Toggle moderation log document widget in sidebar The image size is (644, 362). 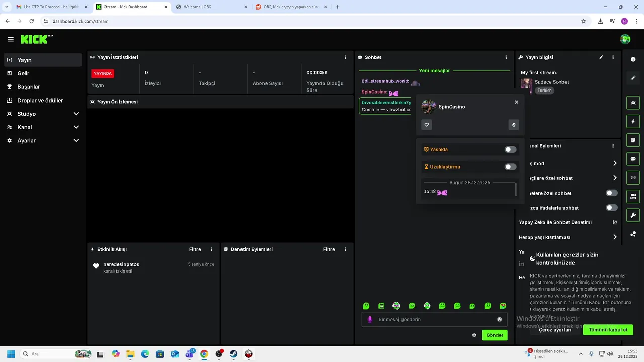pyautogui.click(x=633, y=140)
